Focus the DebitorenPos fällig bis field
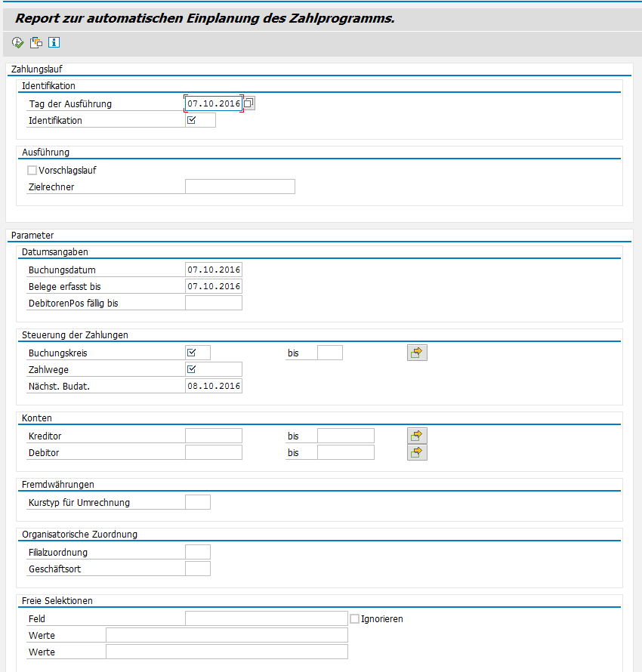 [213, 303]
